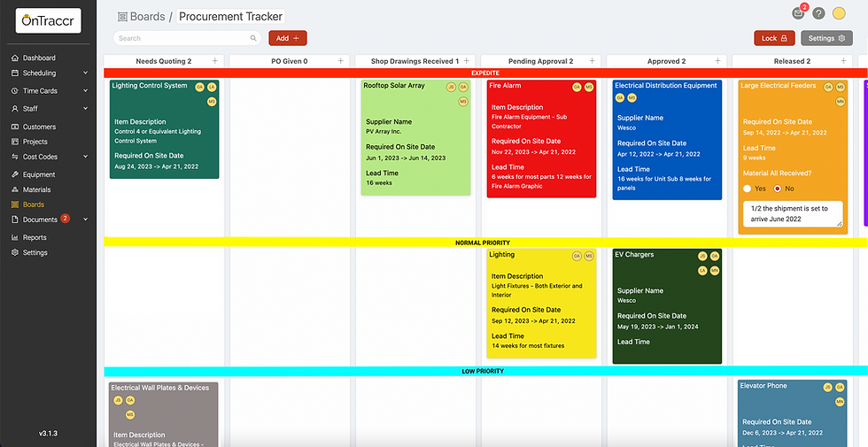Open the Elevator Phone card
This screenshot has width=868, height=447.
793,413
